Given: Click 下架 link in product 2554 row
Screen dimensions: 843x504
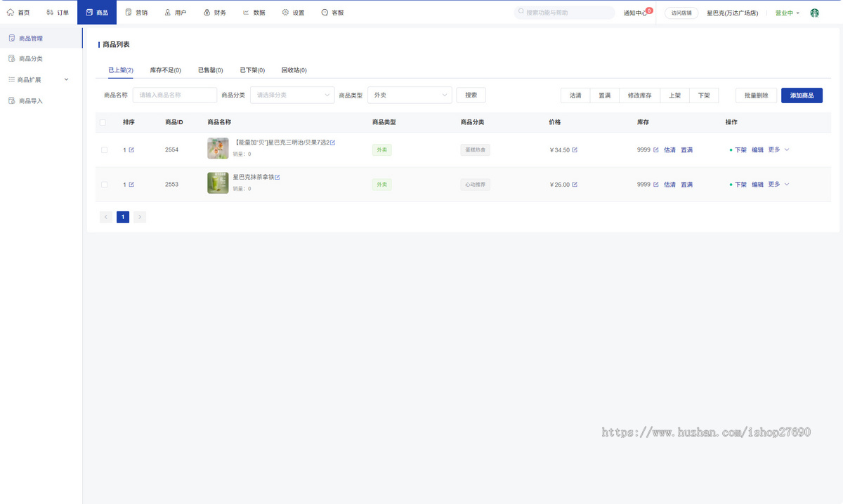Looking at the screenshot, I should coord(740,150).
